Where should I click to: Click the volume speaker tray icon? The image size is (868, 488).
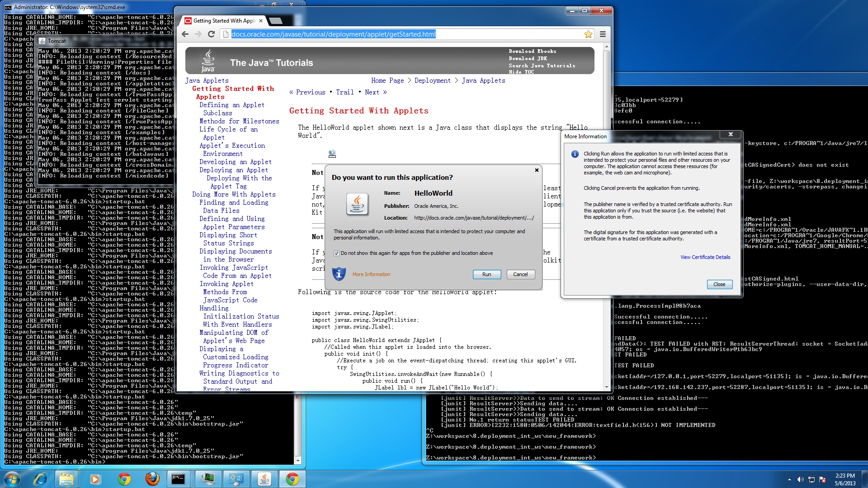coord(800,479)
